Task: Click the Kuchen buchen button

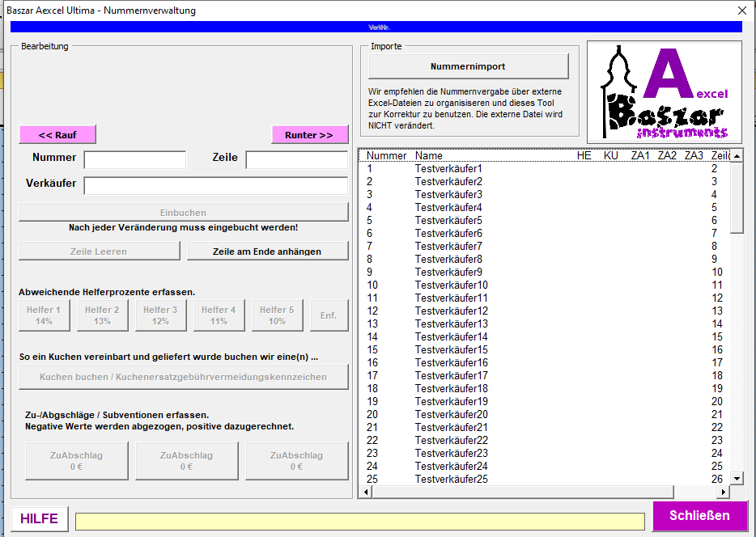Action: 183,377
